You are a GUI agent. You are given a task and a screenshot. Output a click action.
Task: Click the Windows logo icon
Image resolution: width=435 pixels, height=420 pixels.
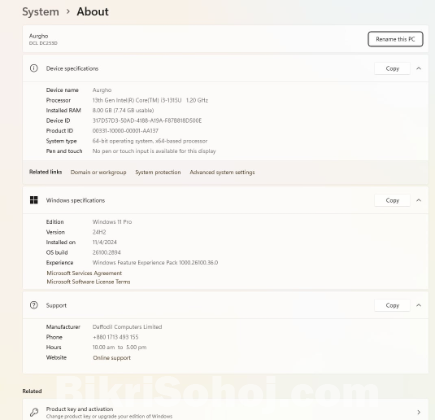point(34,200)
